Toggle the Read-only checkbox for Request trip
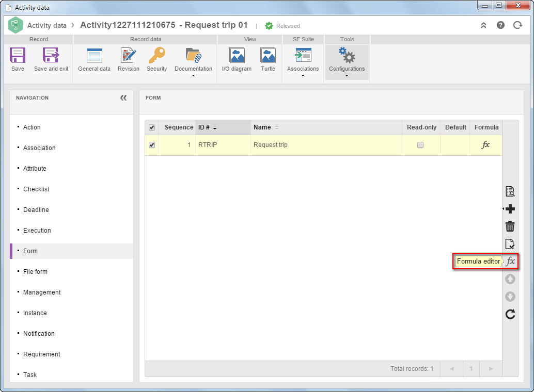 click(420, 145)
